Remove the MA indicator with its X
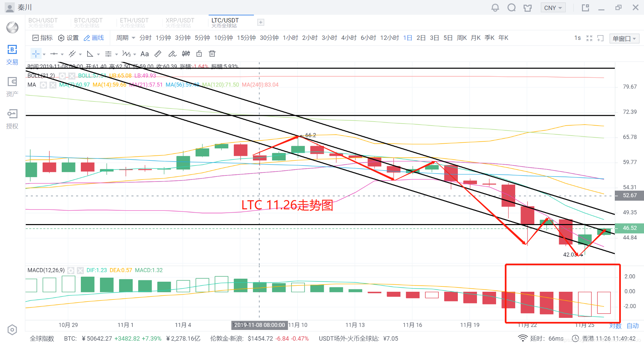Screen dimensions: 644x346 click(53, 85)
